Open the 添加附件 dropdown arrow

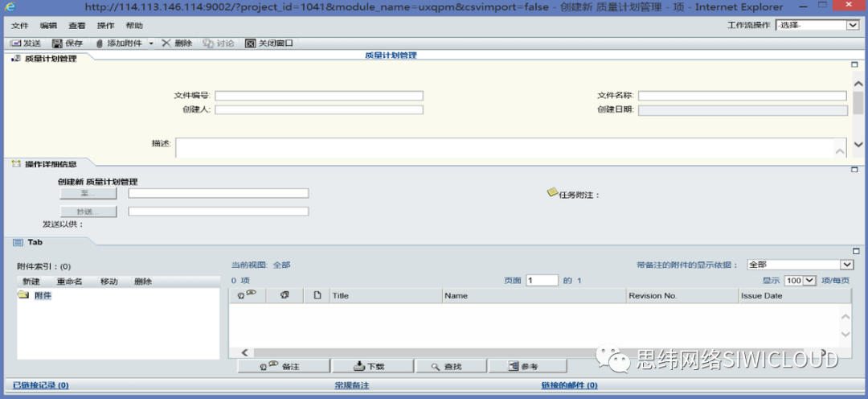151,43
